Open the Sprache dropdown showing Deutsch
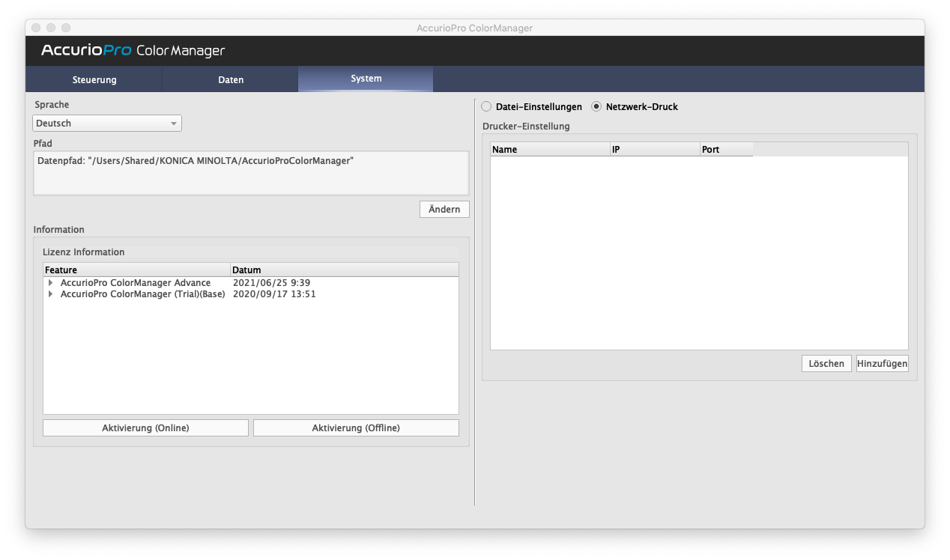The height and width of the screenshot is (560, 950). (107, 124)
